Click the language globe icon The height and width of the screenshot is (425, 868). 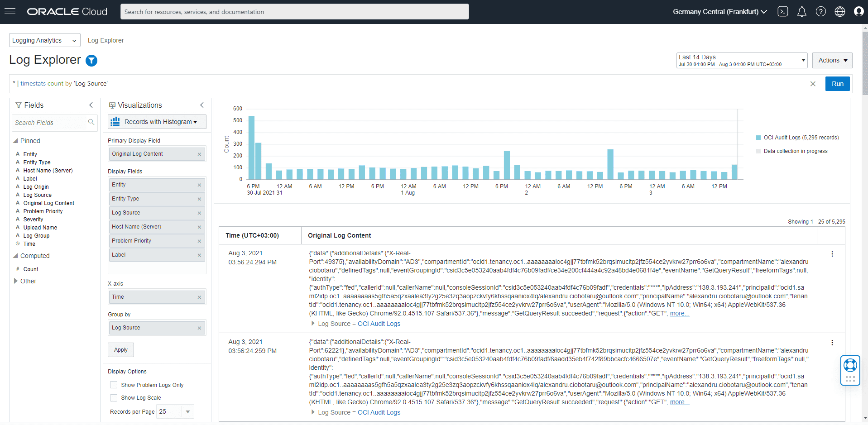(839, 12)
